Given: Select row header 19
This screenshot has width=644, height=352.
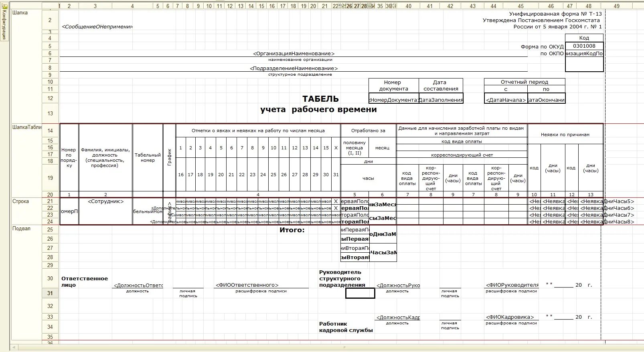Looking at the screenshot, I should pos(50,178).
